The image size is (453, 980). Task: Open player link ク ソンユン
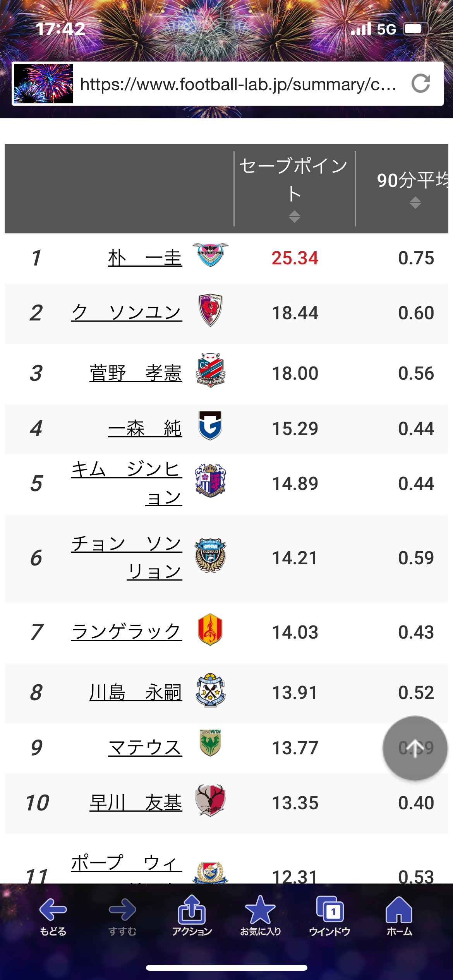click(127, 312)
